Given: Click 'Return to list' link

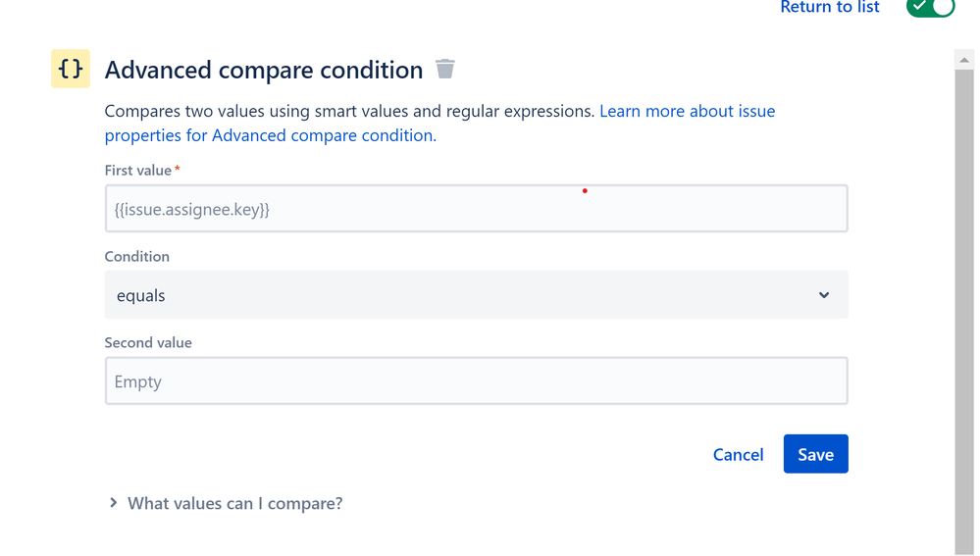Looking at the screenshot, I should pyautogui.click(x=830, y=8).
